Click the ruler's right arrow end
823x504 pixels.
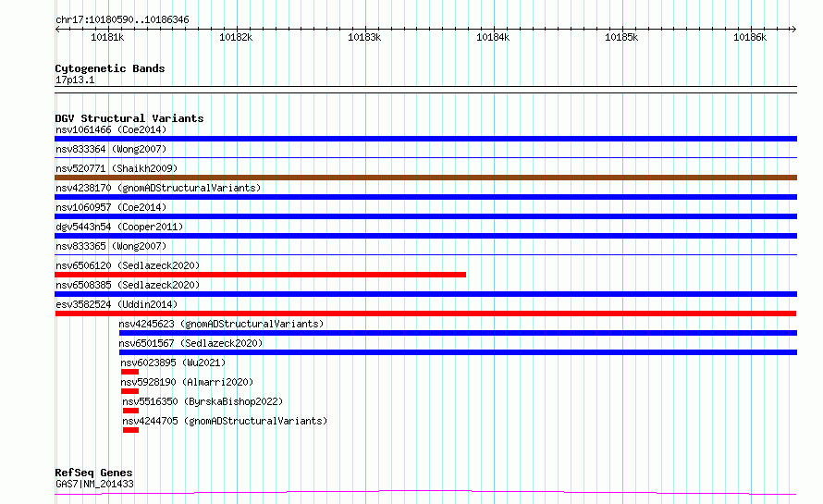[794, 29]
